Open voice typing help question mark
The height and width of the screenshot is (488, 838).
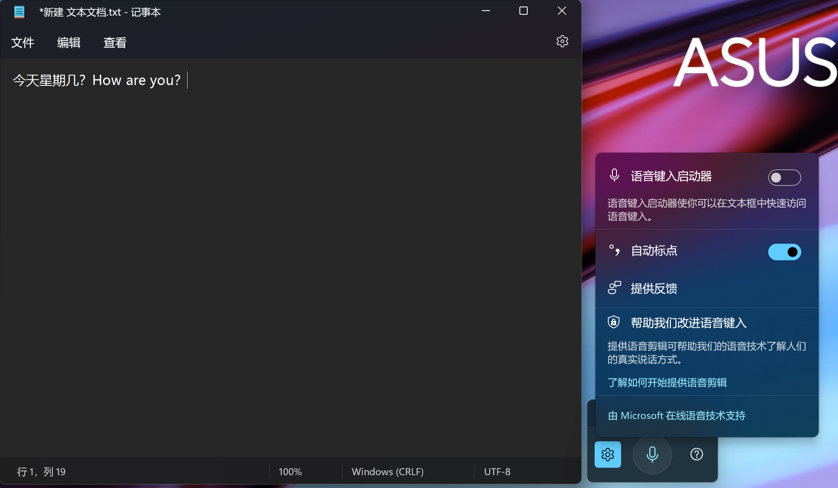[696, 454]
